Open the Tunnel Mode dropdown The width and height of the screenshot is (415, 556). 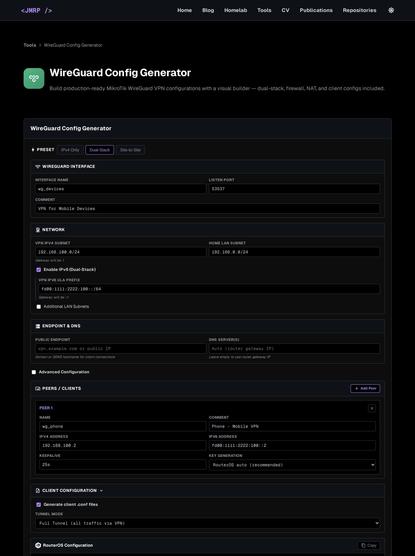click(208, 523)
